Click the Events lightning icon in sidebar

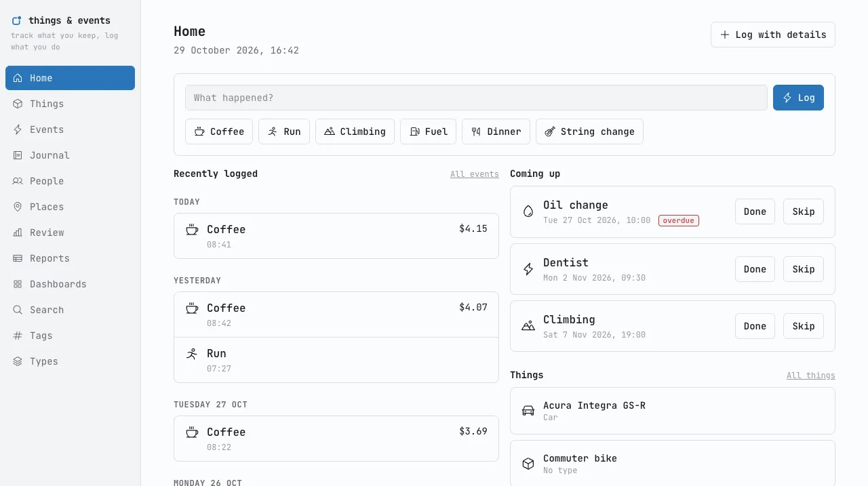(x=18, y=129)
